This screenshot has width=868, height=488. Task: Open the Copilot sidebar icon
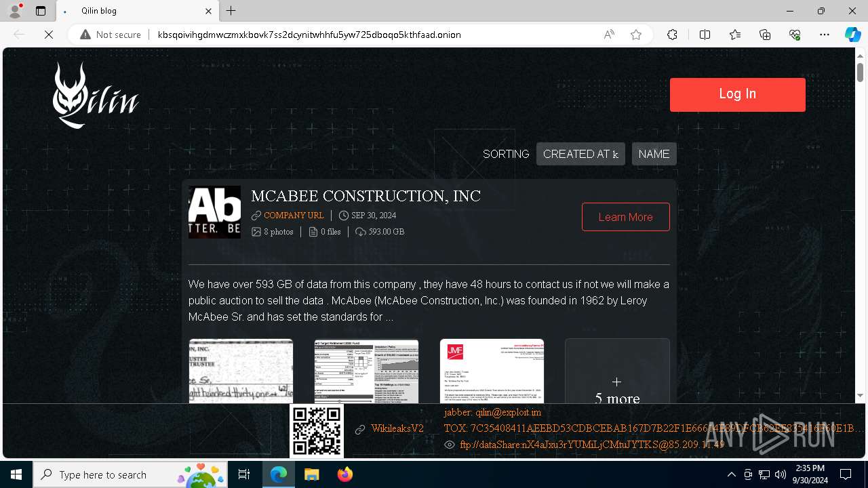(x=852, y=35)
